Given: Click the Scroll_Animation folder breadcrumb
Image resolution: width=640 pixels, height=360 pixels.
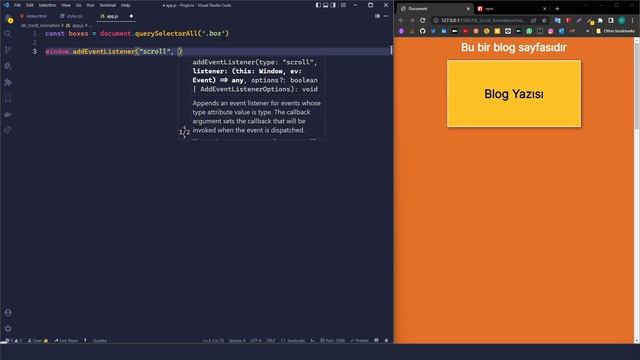Looking at the screenshot, I should (x=41, y=25).
